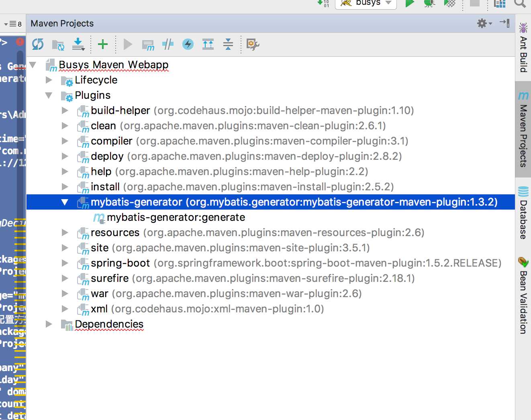Expand xml plugin node
This screenshot has height=420, width=531.
(x=65, y=309)
